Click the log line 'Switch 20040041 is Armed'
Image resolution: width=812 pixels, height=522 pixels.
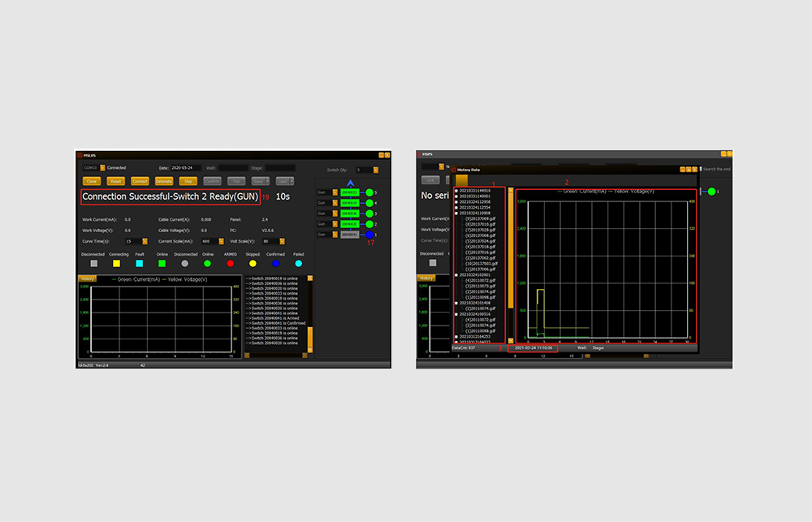272,318
